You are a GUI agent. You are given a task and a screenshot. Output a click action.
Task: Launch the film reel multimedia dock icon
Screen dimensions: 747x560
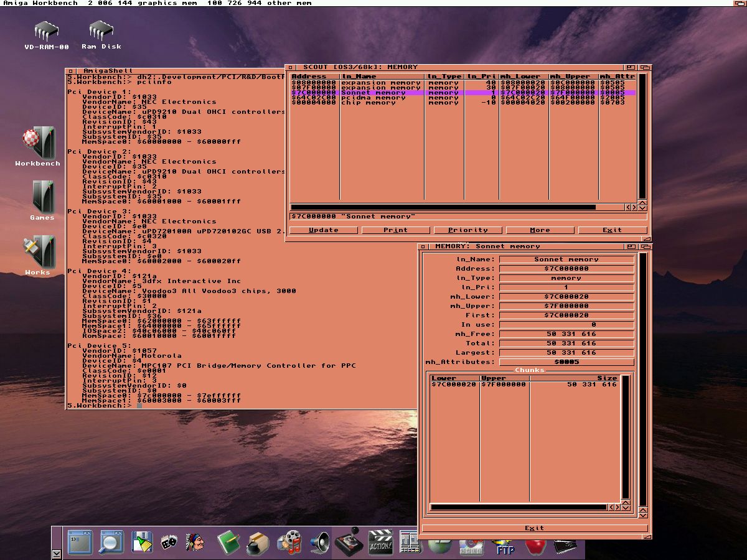(x=289, y=543)
